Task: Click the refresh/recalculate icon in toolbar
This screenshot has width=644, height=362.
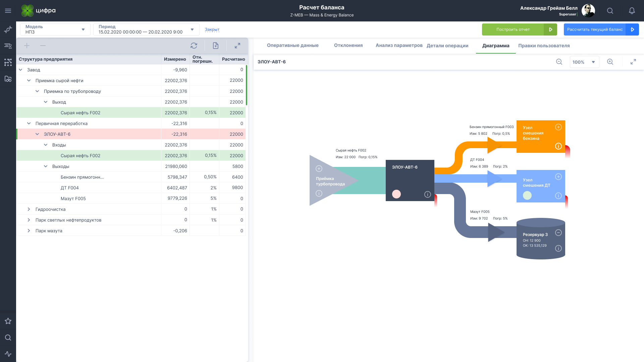Action: tap(194, 46)
